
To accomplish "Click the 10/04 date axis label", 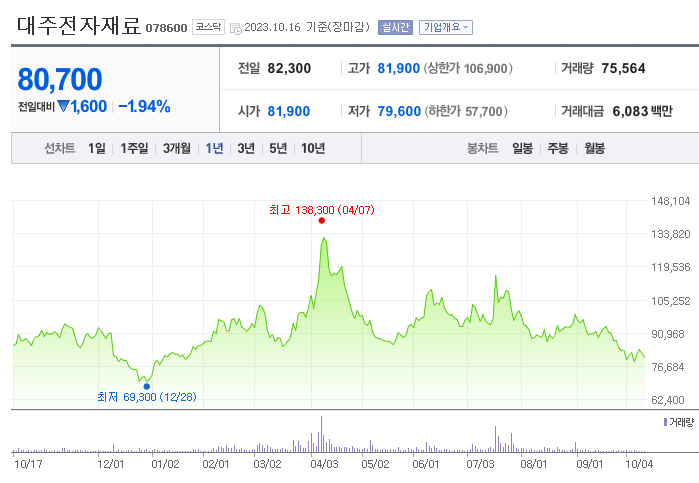I will [x=639, y=464].
